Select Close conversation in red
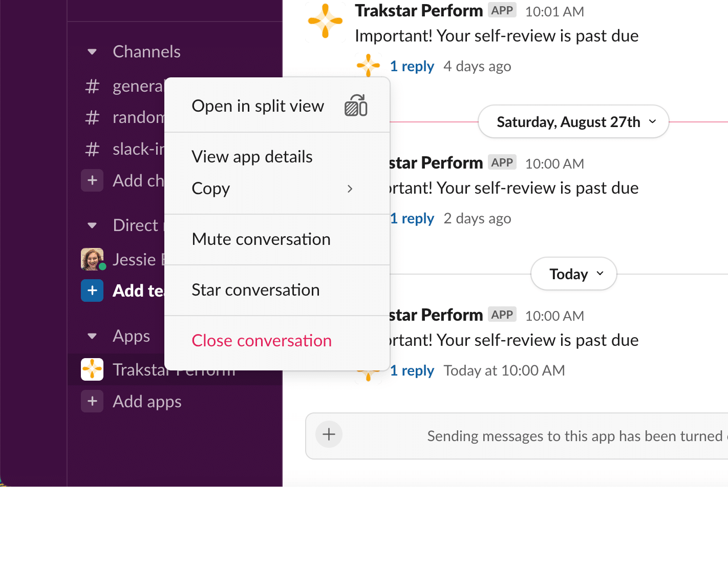Screen dimensions: 728x561 click(262, 341)
